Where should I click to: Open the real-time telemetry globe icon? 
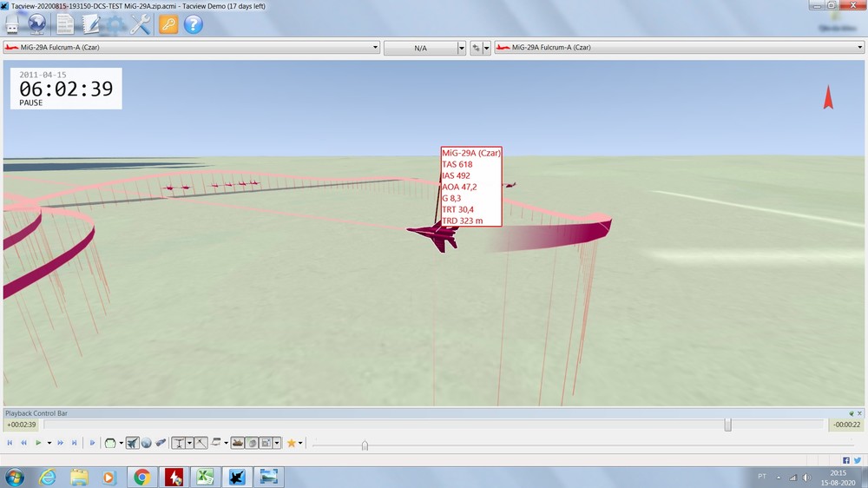click(37, 24)
